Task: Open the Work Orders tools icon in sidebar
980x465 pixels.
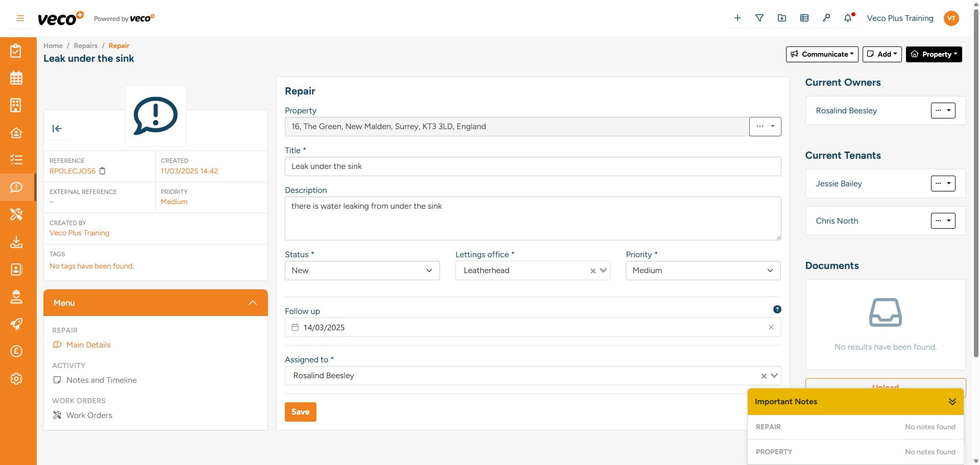Action: pos(16,215)
